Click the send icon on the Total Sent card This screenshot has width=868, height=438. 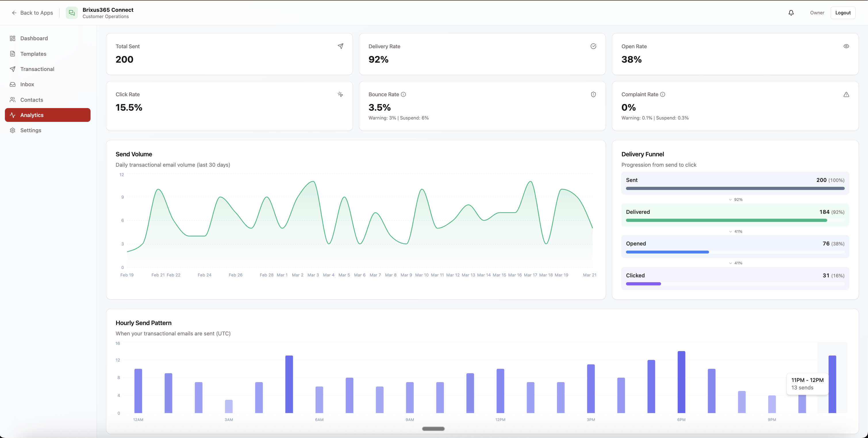tap(340, 46)
